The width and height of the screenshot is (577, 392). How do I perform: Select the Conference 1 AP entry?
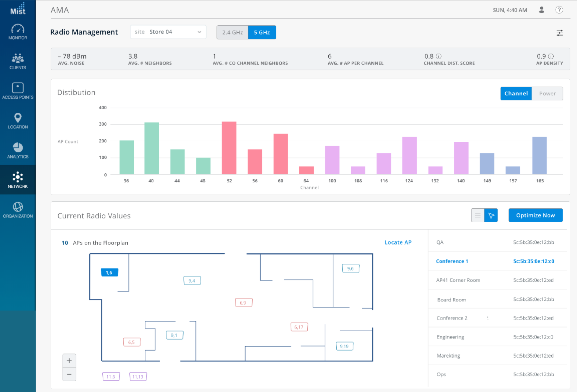pos(452,261)
